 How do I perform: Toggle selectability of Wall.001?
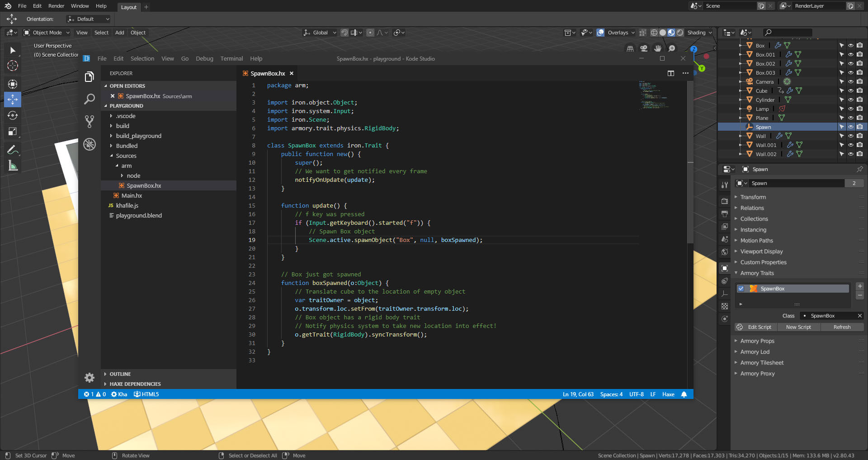click(841, 145)
